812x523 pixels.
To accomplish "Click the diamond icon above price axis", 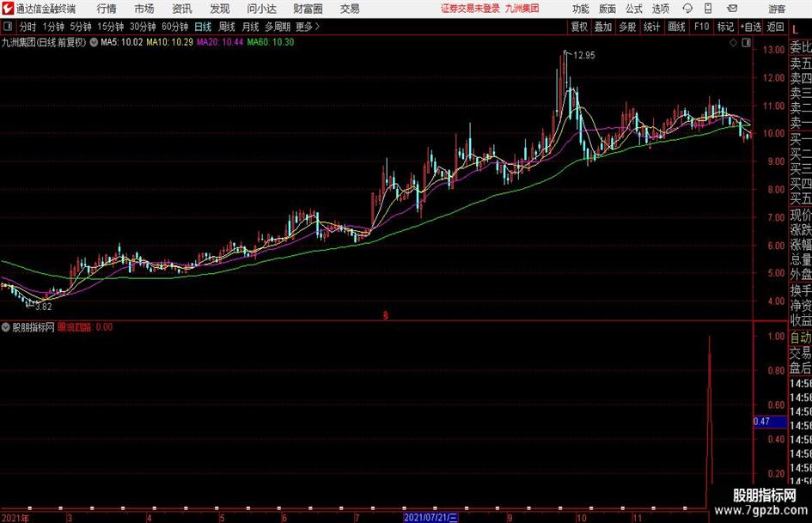I will [733, 43].
